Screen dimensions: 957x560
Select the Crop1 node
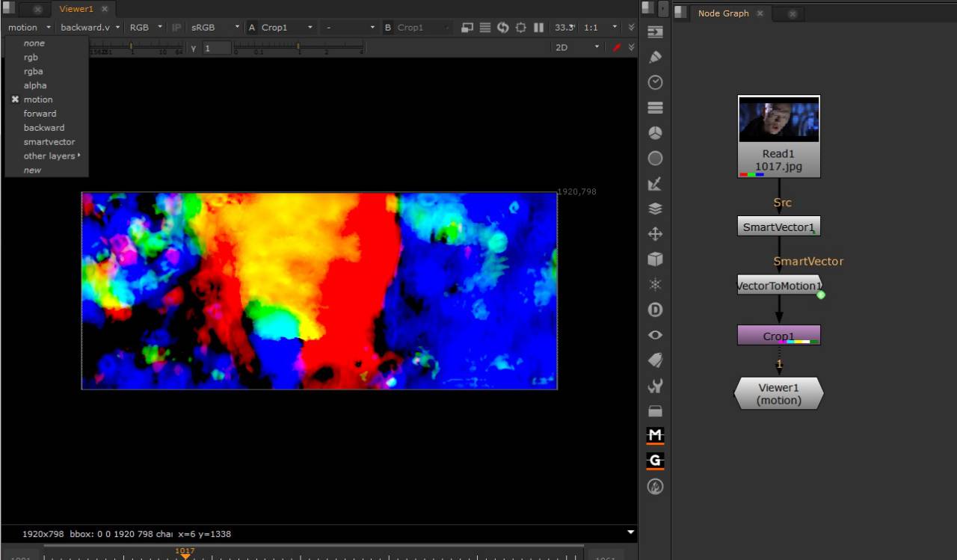point(778,336)
